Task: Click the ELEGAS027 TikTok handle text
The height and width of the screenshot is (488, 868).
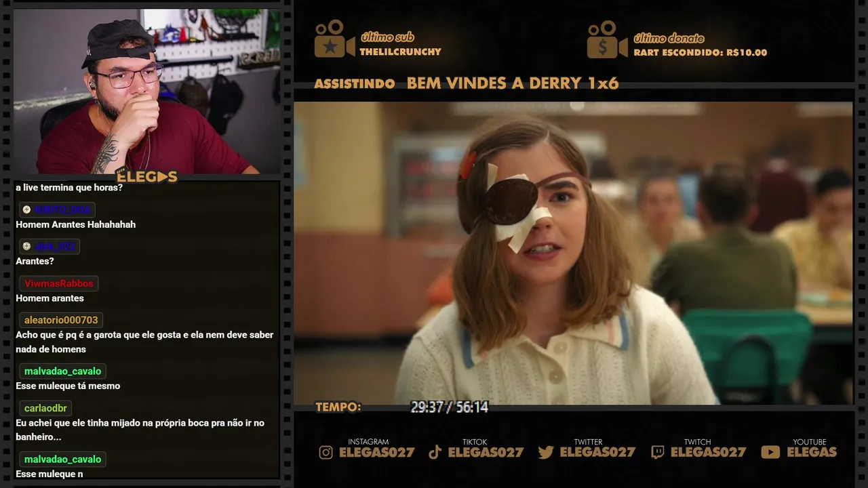Action: pyautogui.click(x=486, y=452)
